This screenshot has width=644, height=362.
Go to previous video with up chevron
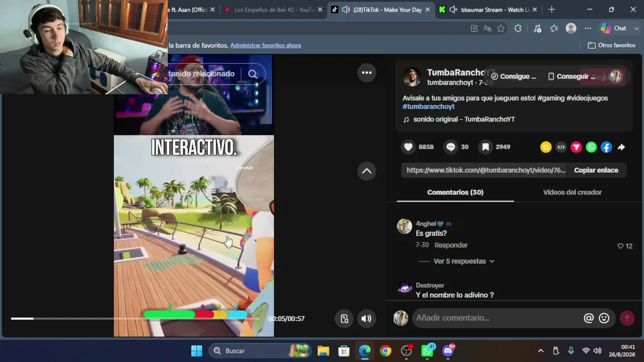point(367,171)
